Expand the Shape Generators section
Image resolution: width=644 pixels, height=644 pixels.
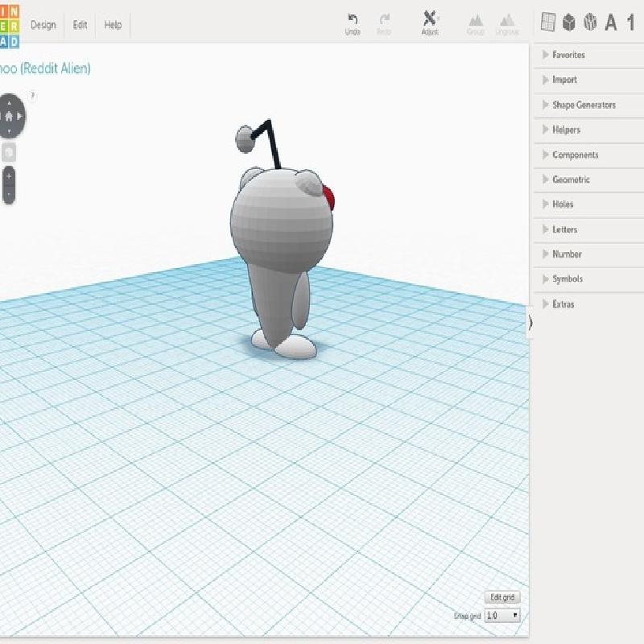tap(588, 105)
